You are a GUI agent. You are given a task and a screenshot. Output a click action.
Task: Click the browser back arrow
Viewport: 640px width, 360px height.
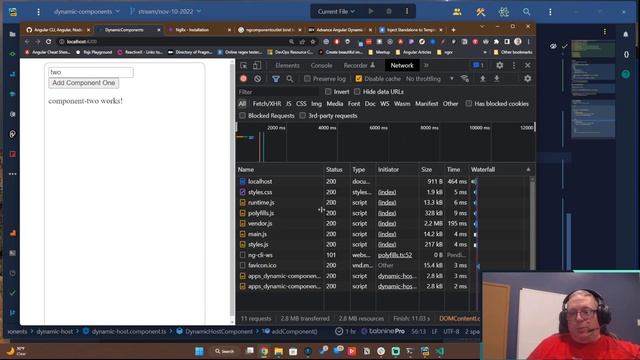[27, 42]
